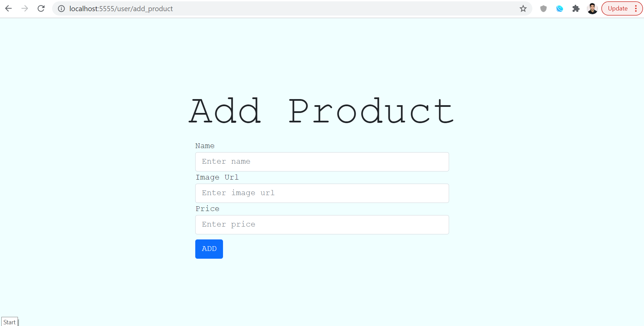Image resolution: width=644 pixels, height=326 pixels.
Task: Open the site information panel
Action: (x=61, y=8)
